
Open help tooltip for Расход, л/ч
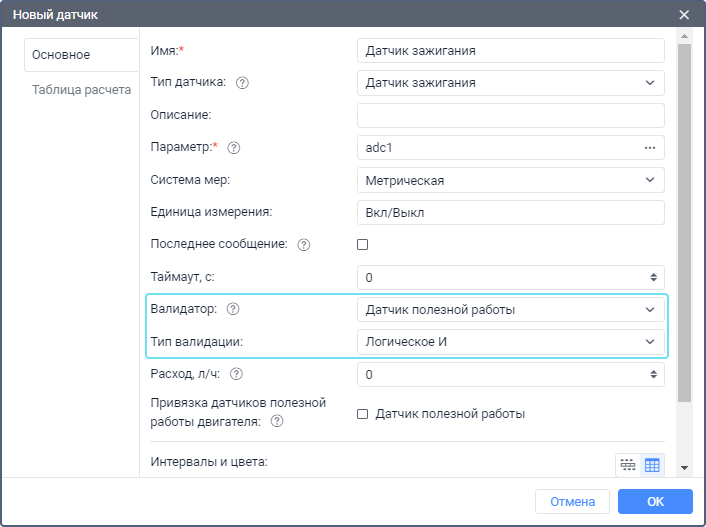pos(236,374)
